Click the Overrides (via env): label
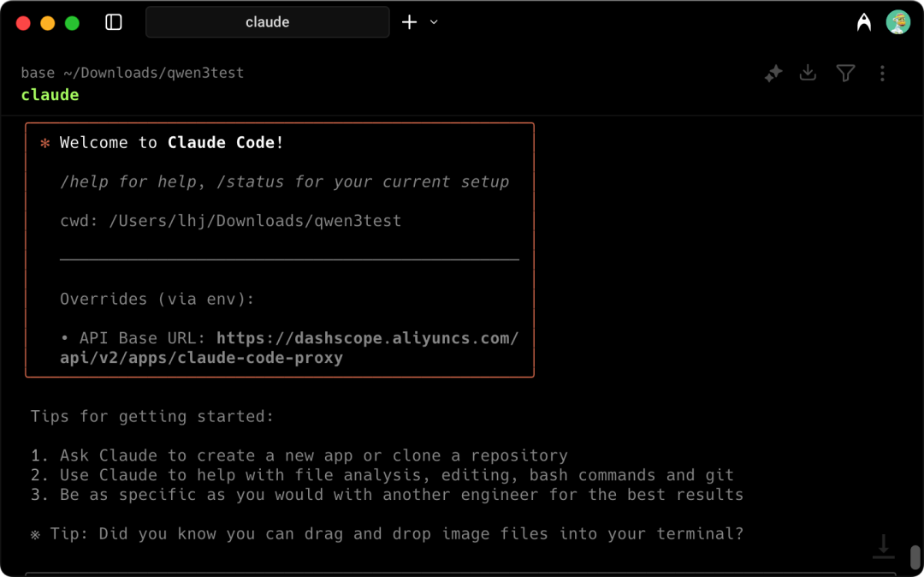 coord(157,299)
